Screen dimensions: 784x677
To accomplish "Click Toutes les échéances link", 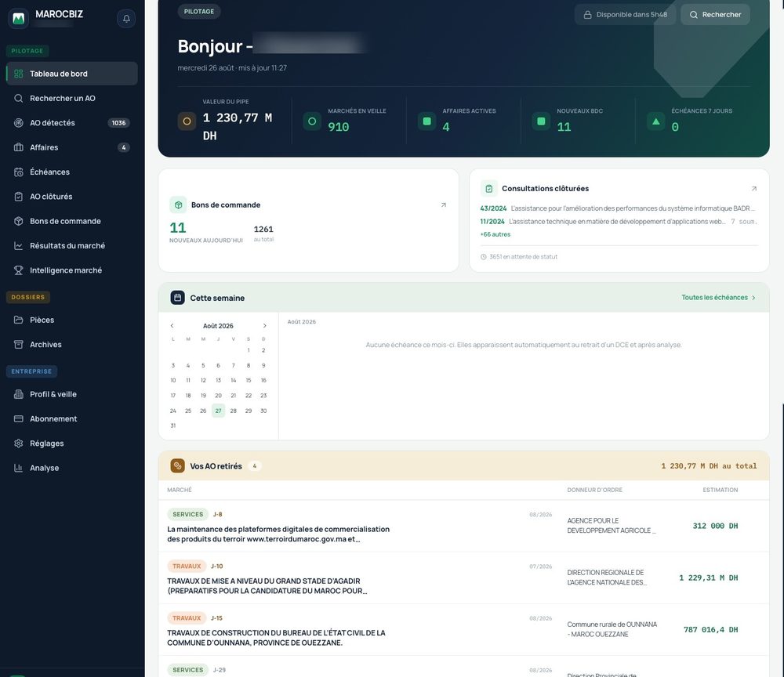I will coord(718,297).
